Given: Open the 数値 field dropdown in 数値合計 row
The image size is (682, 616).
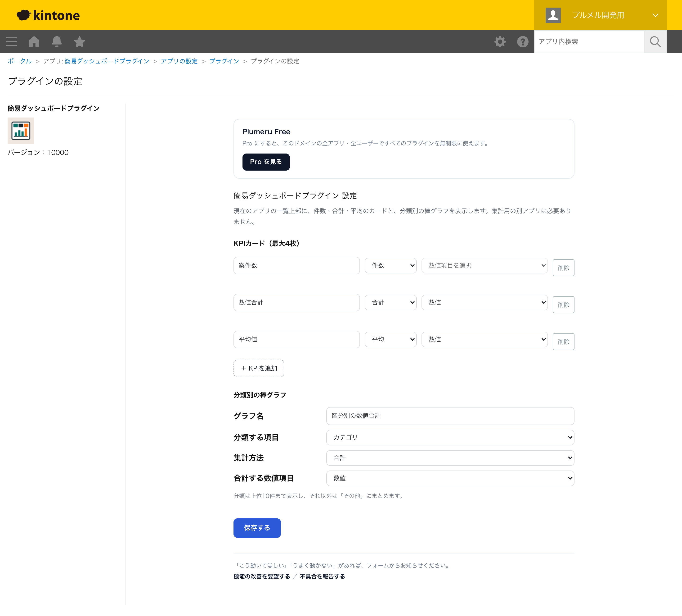Looking at the screenshot, I should click(x=485, y=302).
